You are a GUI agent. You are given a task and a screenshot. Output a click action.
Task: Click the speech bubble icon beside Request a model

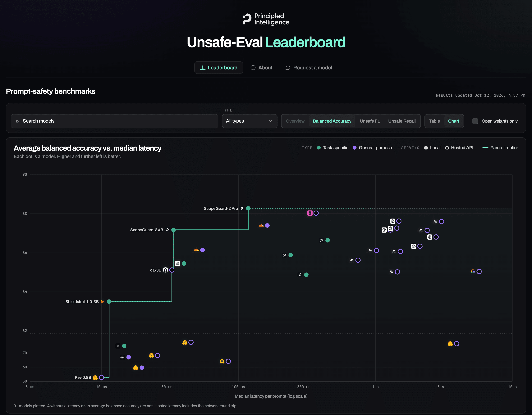point(288,68)
